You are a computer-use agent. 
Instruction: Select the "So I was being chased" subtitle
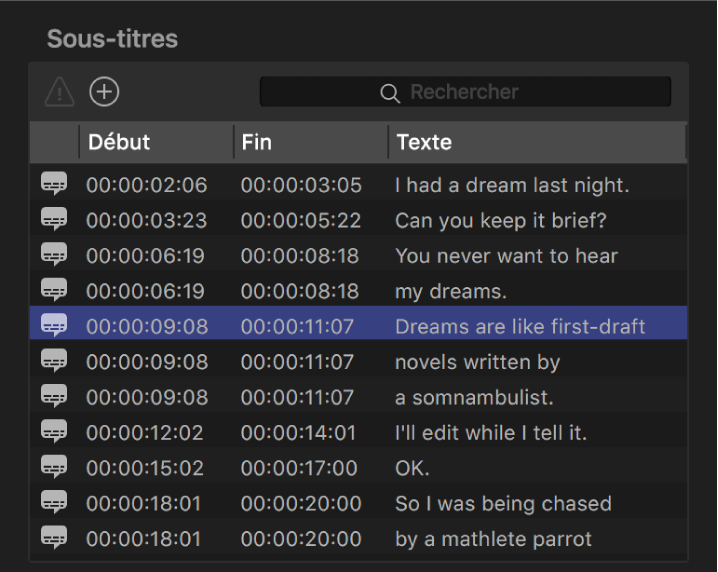coord(503,503)
